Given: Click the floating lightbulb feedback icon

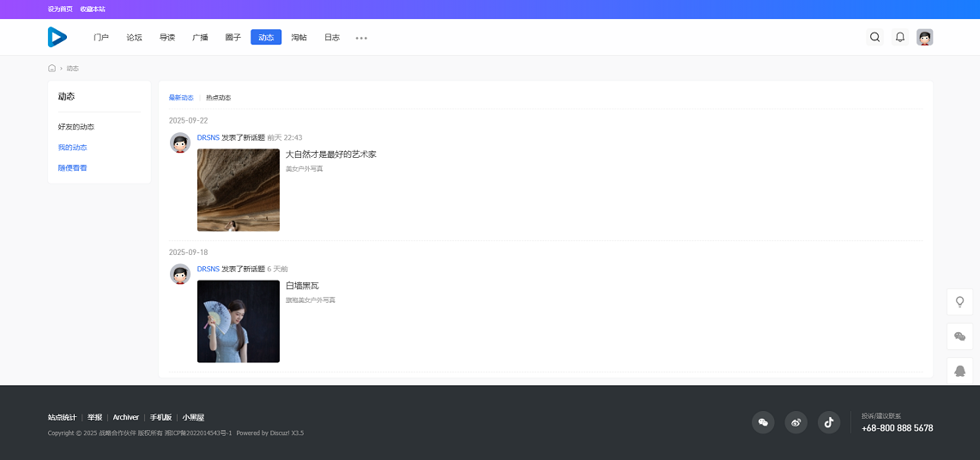Looking at the screenshot, I should [x=959, y=302].
